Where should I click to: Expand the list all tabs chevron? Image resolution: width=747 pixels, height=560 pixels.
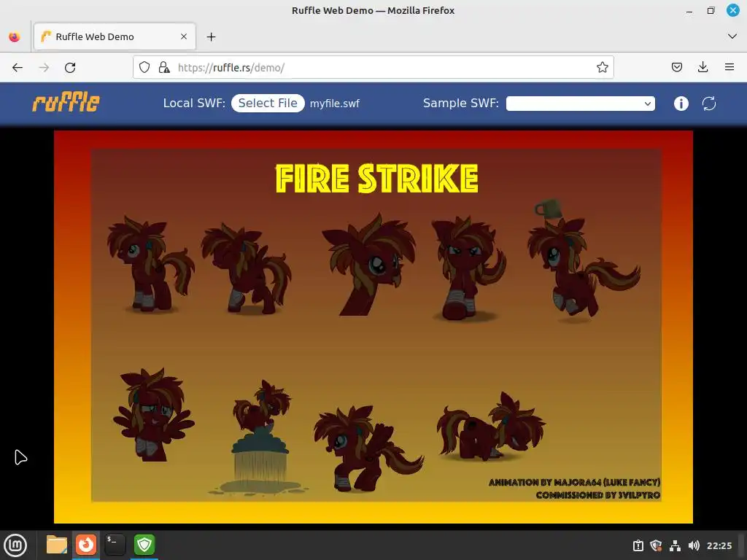[732, 36]
